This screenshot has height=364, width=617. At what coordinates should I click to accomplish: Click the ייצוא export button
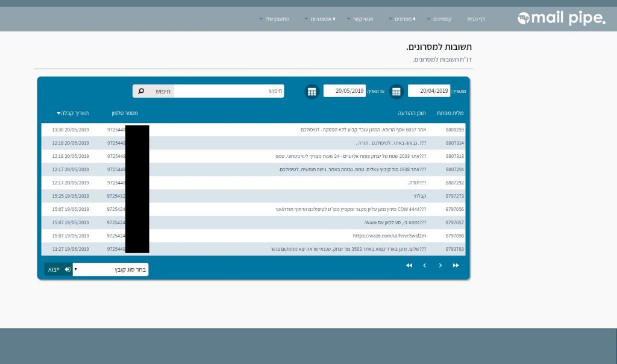tap(58, 269)
